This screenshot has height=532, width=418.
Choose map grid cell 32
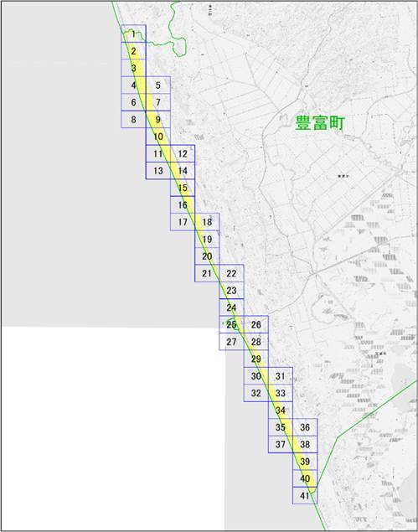pyautogui.click(x=256, y=393)
